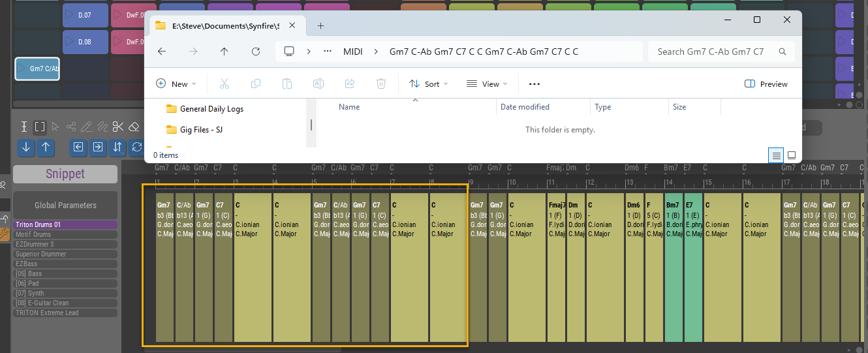Click the blue down arrow button
This screenshot has height=353, width=868.
pos(26,147)
